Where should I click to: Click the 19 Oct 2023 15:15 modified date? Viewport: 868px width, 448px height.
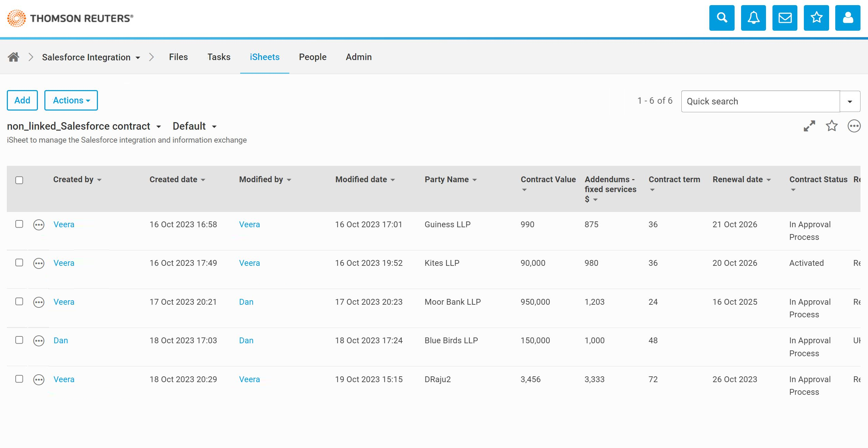click(368, 379)
